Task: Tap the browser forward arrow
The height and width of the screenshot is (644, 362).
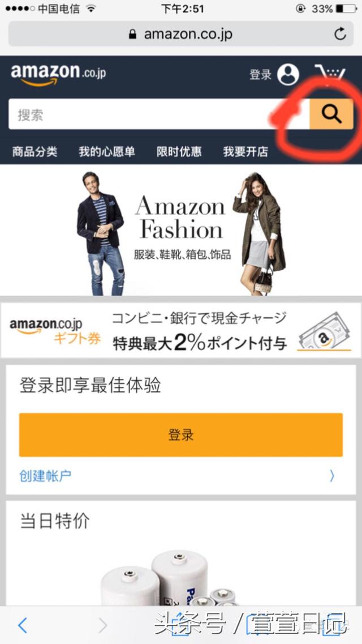Action: tap(102, 625)
